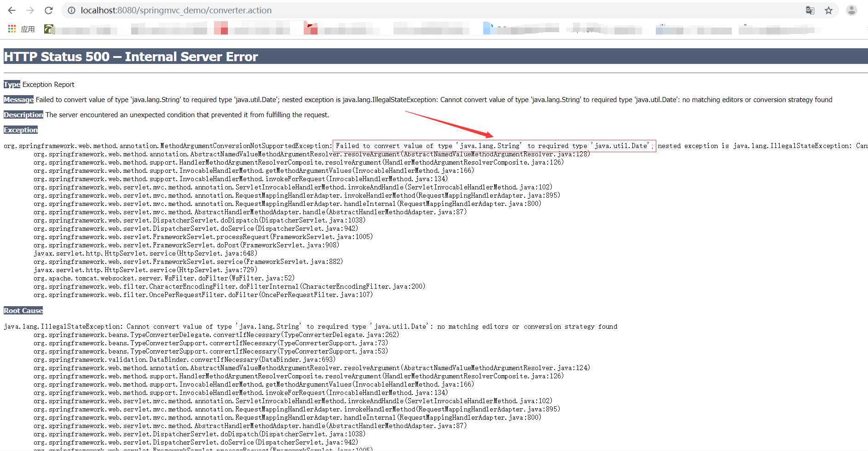The width and height of the screenshot is (868, 451).
Task: Click the address bar URL converter.action
Action: coord(176,10)
